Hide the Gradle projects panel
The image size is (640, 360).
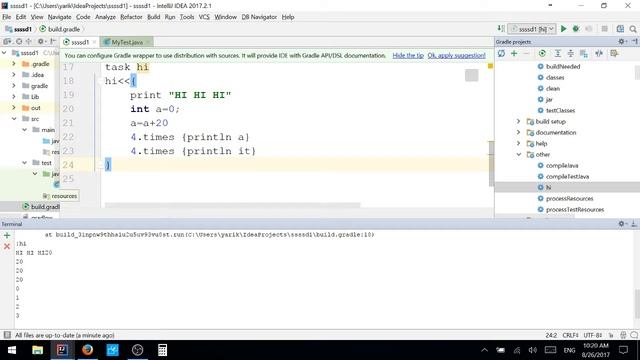(634, 42)
